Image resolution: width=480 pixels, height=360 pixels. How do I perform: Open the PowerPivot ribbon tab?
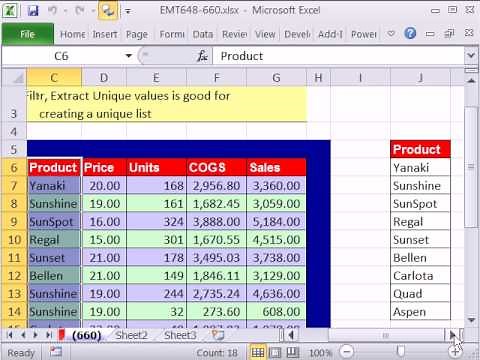pos(364,34)
